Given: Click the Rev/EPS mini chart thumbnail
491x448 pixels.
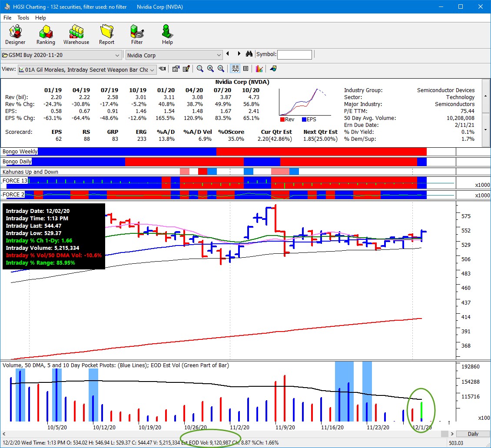Looking at the screenshot, I should 305,102.
